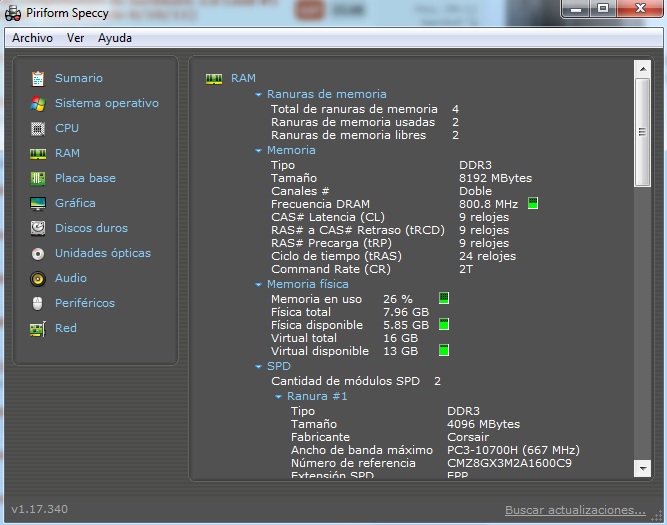Click the Discos duros drive icon
The width and height of the screenshot is (667, 525).
tap(38, 228)
